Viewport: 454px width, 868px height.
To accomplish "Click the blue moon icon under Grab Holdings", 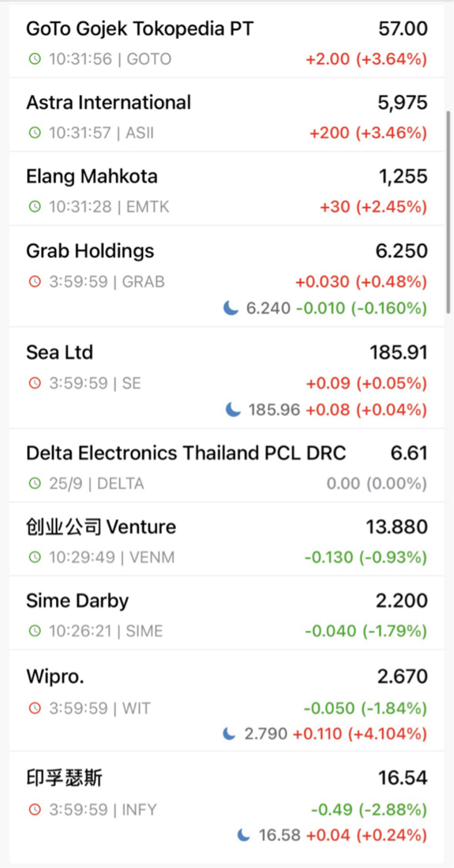I will click(231, 308).
